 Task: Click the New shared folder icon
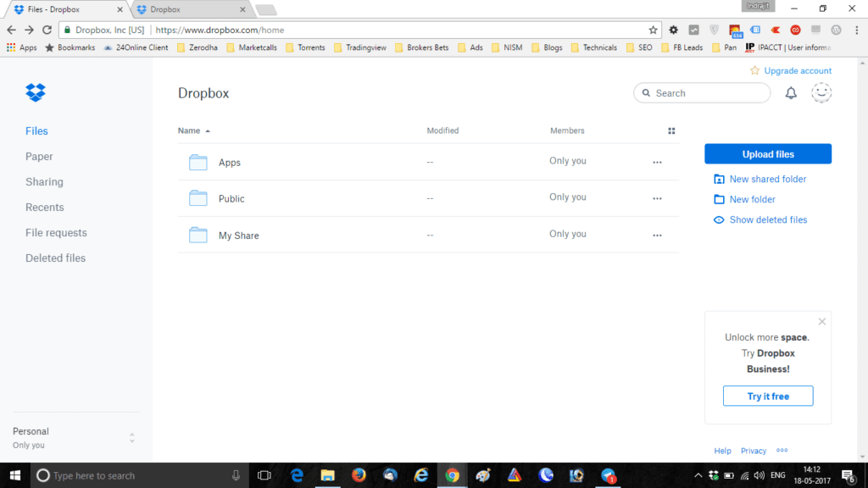720,179
